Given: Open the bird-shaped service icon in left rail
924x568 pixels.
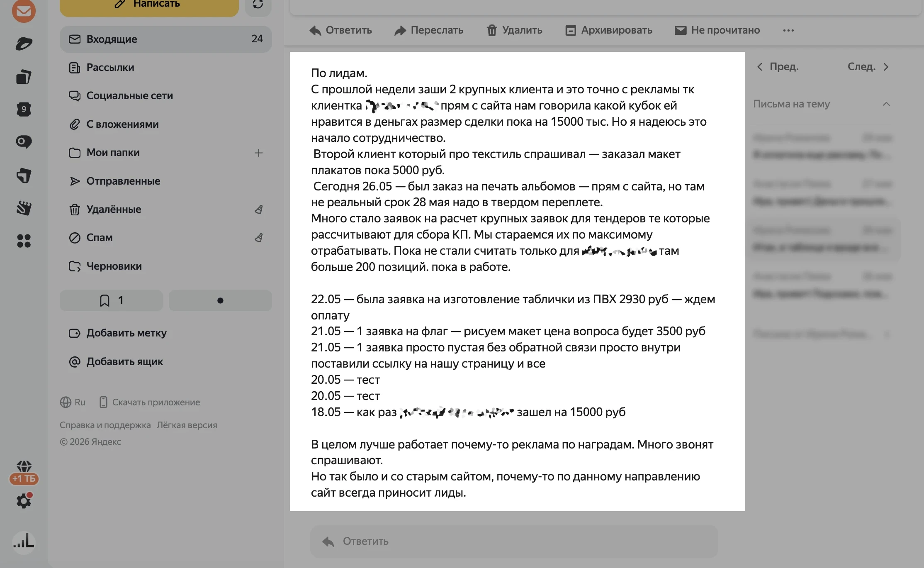Looking at the screenshot, I should click(24, 44).
